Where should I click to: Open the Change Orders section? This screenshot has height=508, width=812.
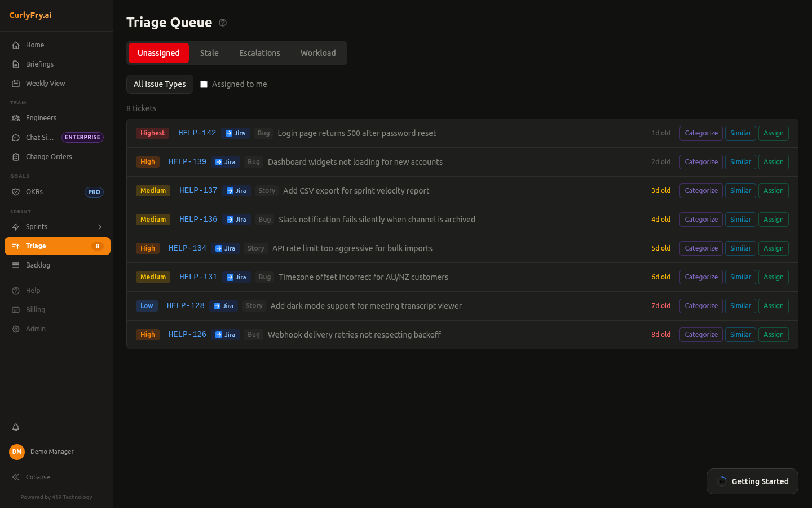point(48,156)
